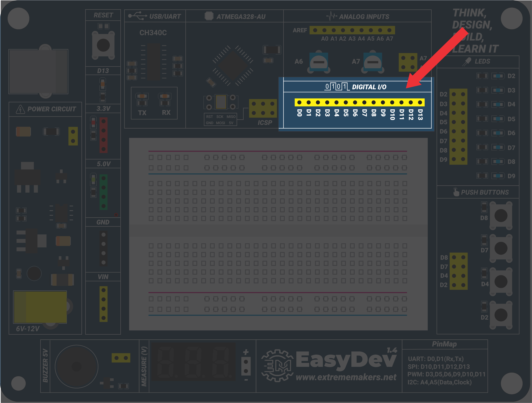Image resolution: width=532 pixels, height=403 pixels.
Task: Click the A7 potentiometer
Action: pos(373,62)
